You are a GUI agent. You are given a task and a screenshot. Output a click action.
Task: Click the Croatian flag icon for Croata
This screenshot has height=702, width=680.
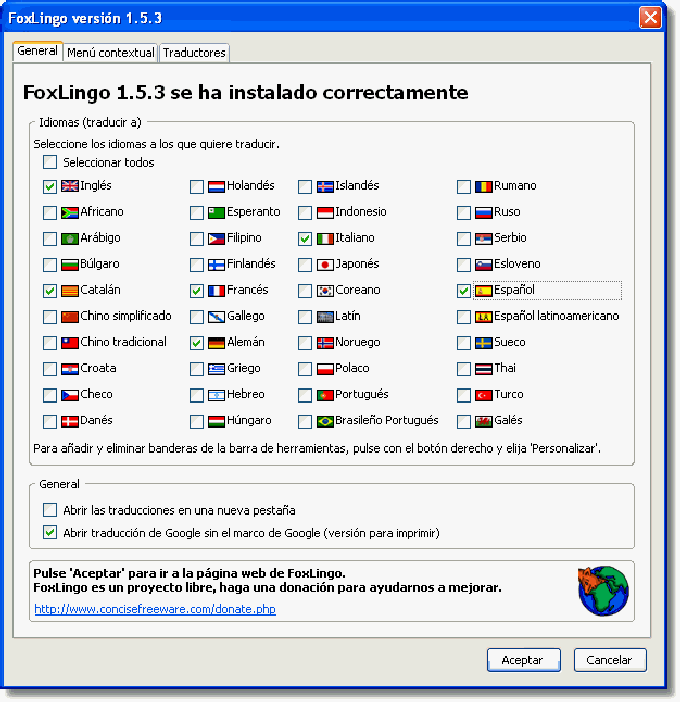(x=69, y=369)
